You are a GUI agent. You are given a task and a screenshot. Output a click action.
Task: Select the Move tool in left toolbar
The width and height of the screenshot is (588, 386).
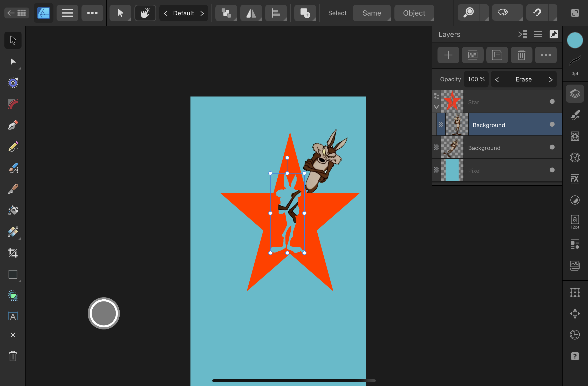click(x=13, y=40)
